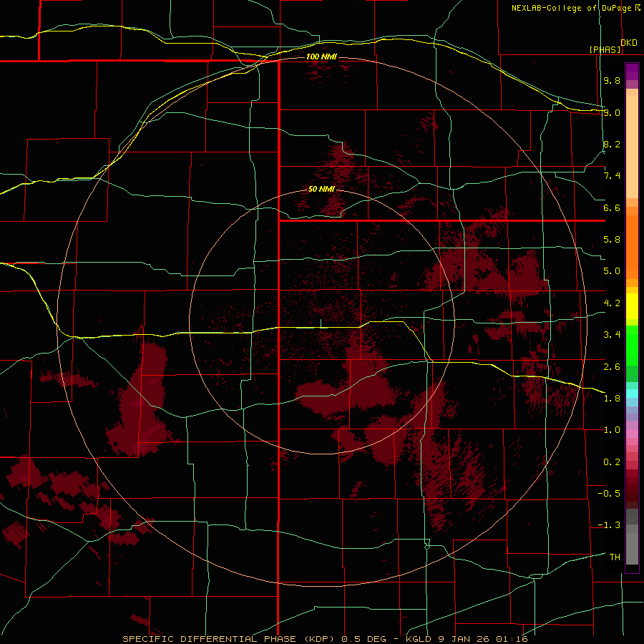Click the 5.8 scale value
The height and width of the screenshot is (644, 644).
tap(612, 240)
